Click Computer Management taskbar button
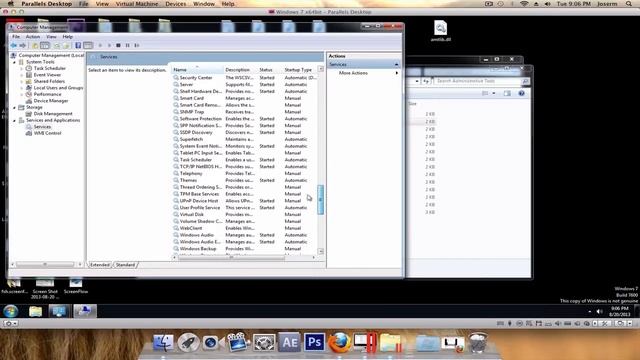 tap(85, 311)
